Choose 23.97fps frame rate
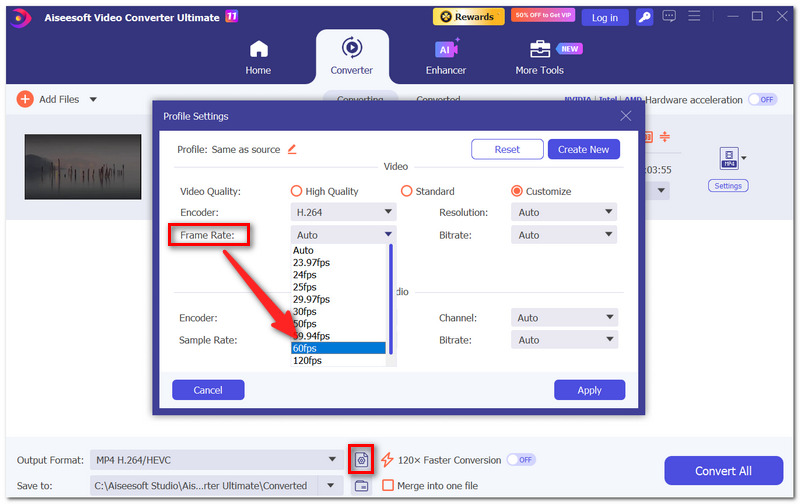Screen dimensions: 800x504 tap(339, 263)
